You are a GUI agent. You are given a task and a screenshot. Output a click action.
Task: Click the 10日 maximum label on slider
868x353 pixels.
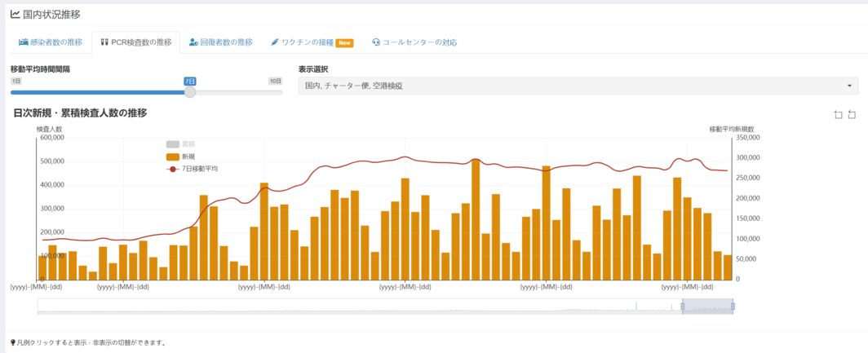pos(276,81)
